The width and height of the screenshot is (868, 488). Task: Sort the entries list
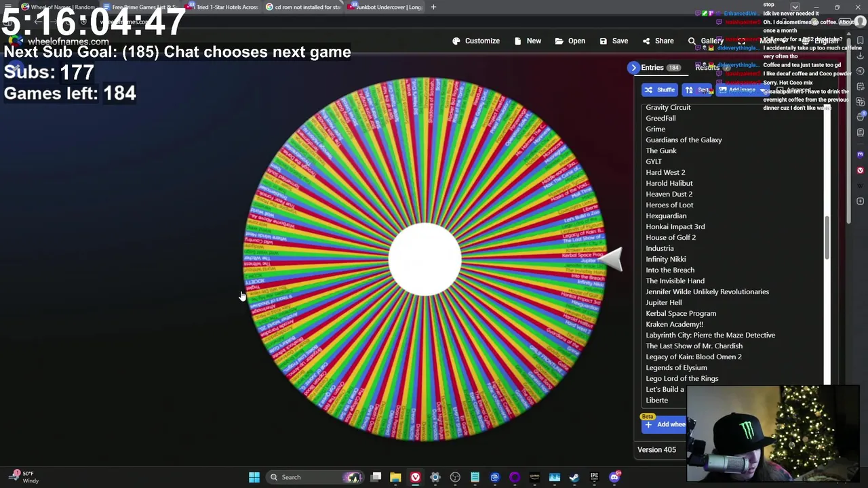tap(698, 90)
